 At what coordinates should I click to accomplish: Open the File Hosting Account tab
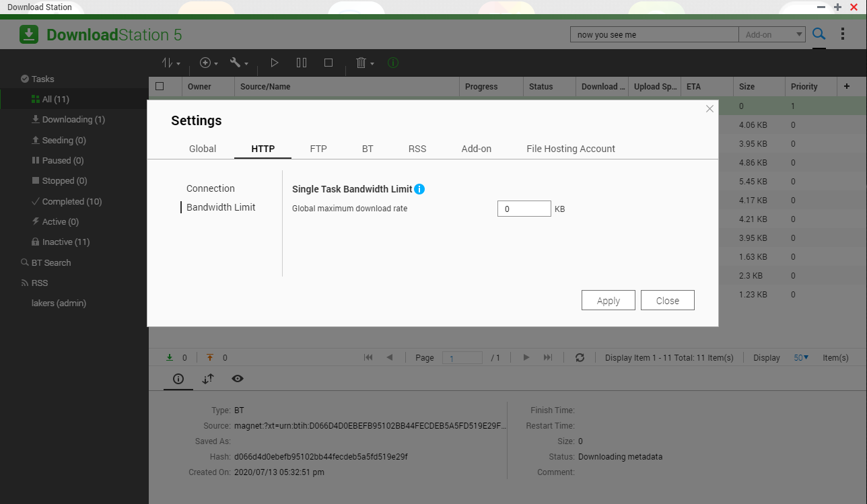pos(571,149)
